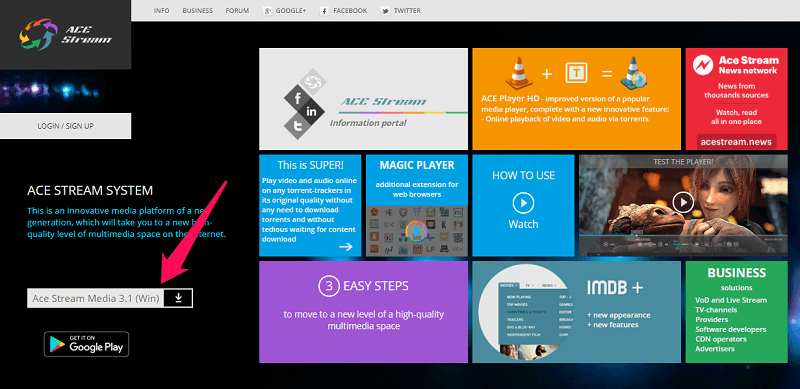The width and height of the screenshot is (800, 389).
Task: Open the 3 EASY STEPS tile
Action: coord(363,312)
